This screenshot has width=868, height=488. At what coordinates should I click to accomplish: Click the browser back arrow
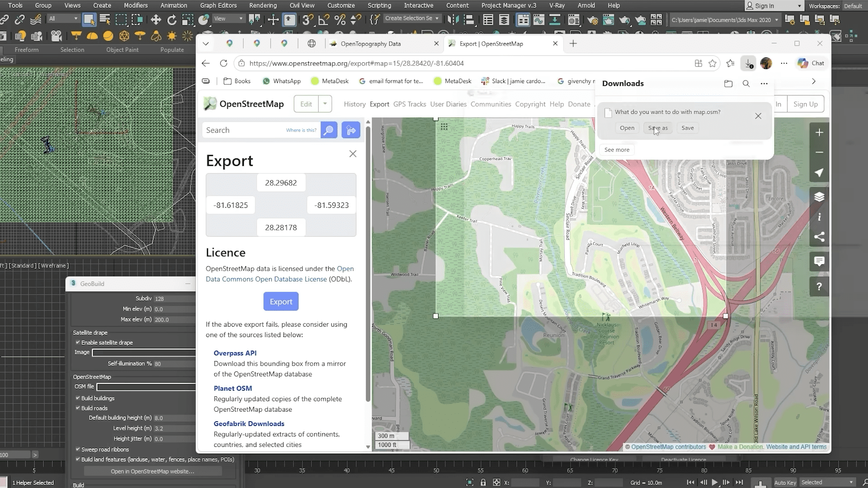pyautogui.click(x=206, y=63)
